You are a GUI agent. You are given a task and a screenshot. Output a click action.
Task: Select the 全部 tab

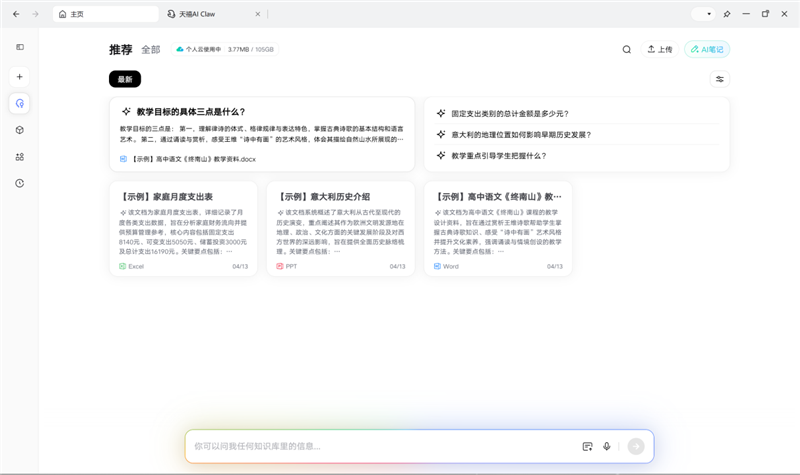151,49
